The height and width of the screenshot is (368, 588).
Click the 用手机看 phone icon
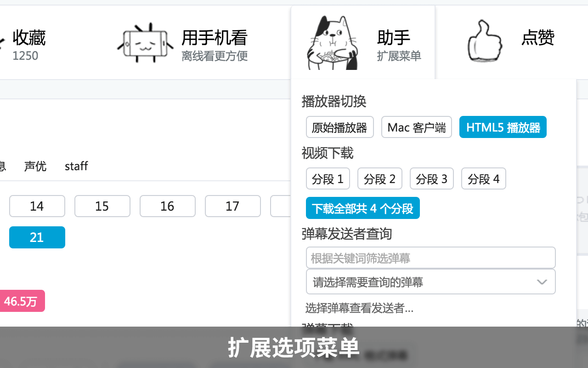tap(146, 42)
